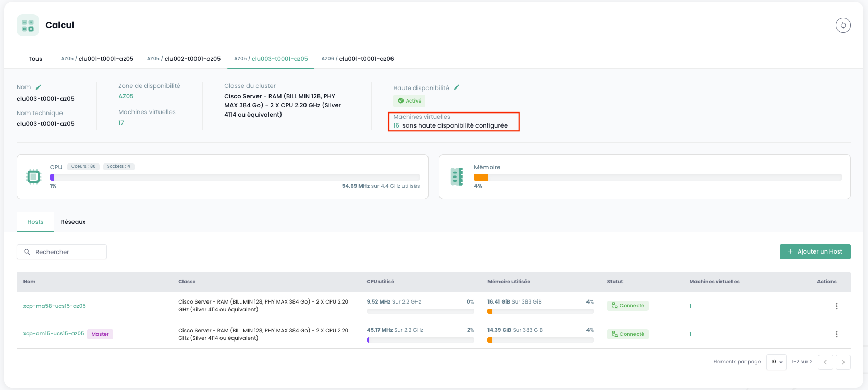
Task: Click the AZ05 availability zone link
Action: click(126, 96)
